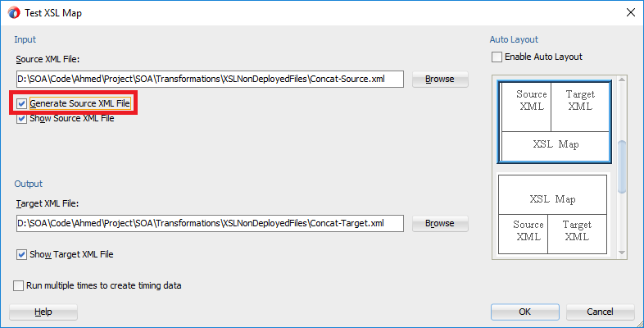
Task: Cancel the Test XSL Map dialog
Action: tap(600, 312)
